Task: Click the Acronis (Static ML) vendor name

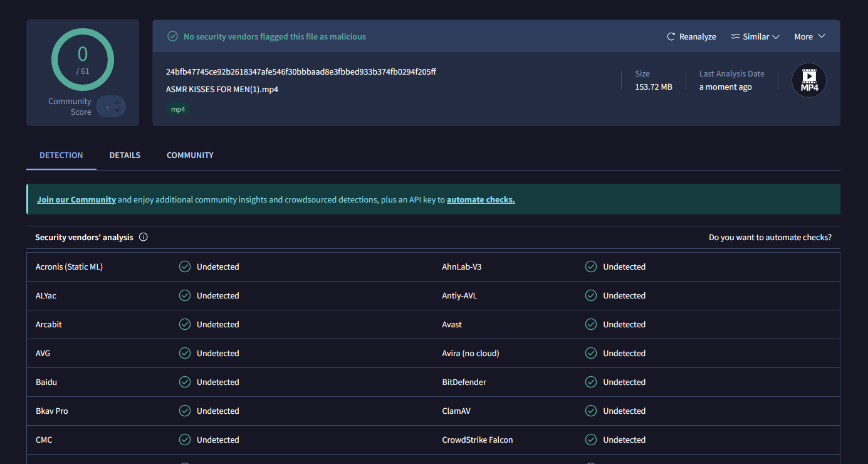Action: click(x=69, y=266)
